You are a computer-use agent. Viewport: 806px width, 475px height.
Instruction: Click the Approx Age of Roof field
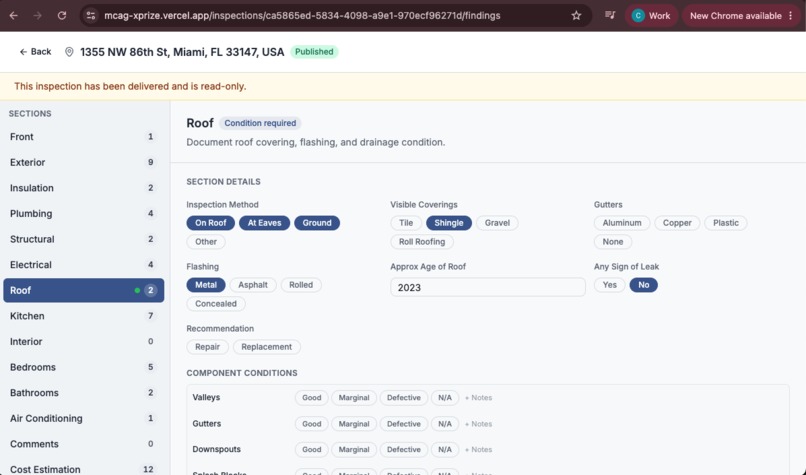click(x=487, y=287)
